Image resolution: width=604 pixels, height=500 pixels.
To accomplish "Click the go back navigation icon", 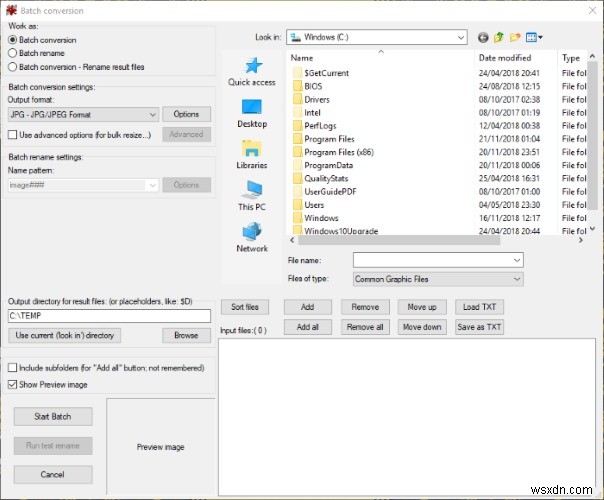I will tap(483, 37).
